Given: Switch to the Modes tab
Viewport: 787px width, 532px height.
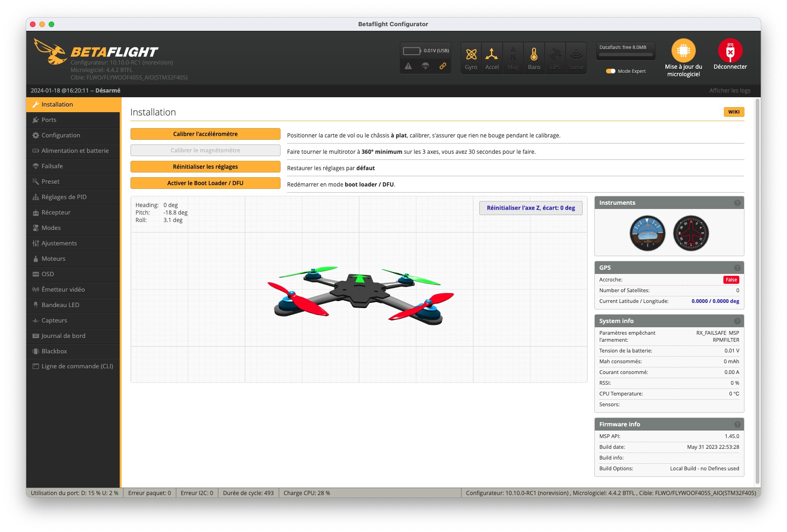Looking at the screenshot, I should (x=73, y=228).
